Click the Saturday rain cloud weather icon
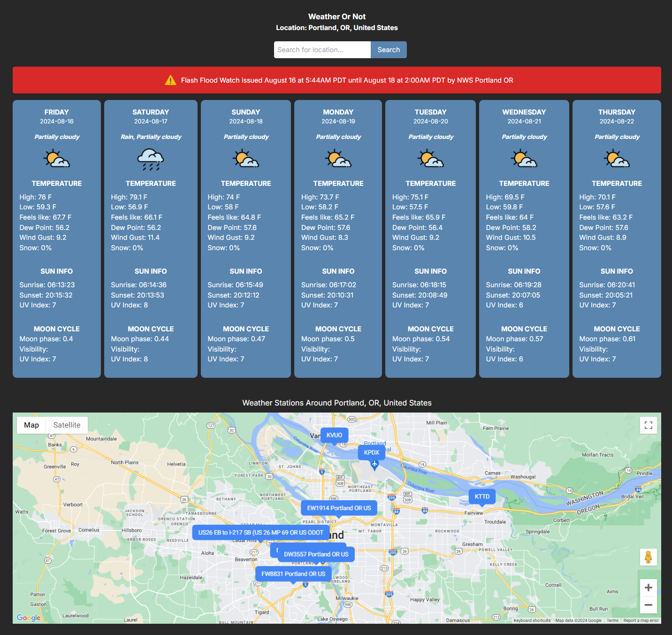Viewport: 672px width, 635px height. 151,159
